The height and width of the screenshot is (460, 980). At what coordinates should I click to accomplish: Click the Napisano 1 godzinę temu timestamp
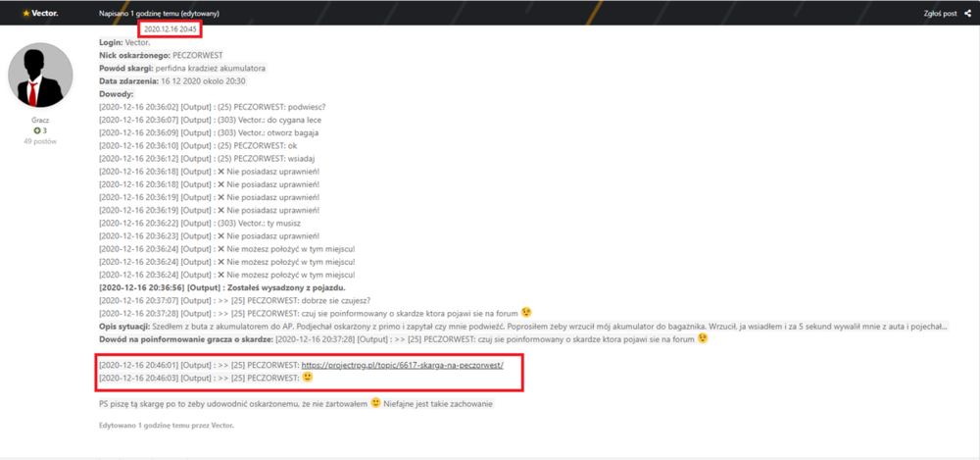pyautogui.click(x=159, y=13)
